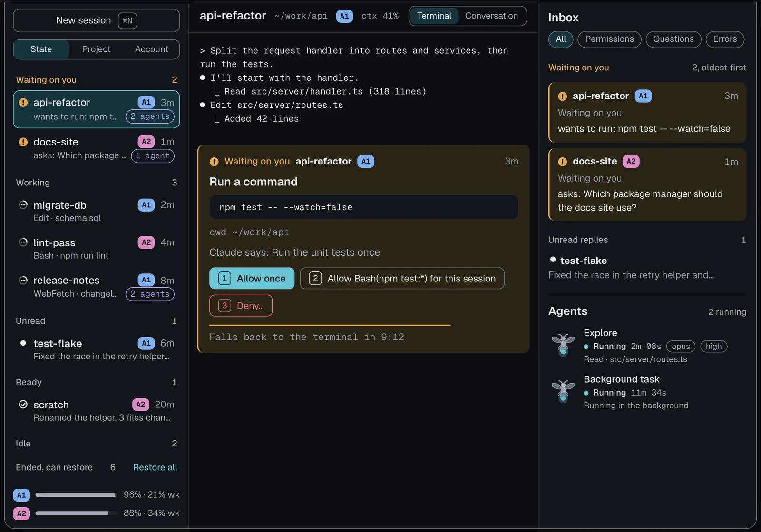Screen dimensions: 761x532
Task: Expand the 1 agent pill on docs-site
Action: tap(153, 156)
